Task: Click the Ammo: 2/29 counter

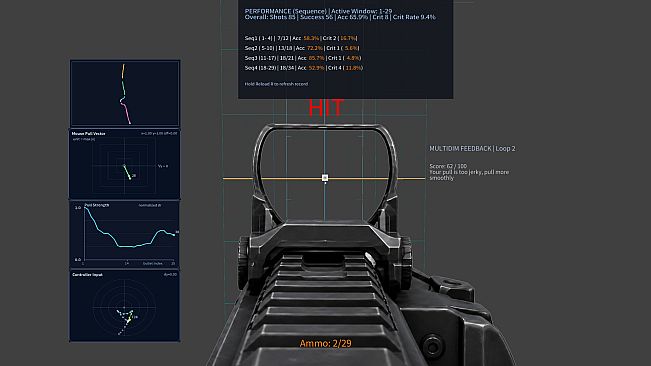Action: [x=326, y=344]
